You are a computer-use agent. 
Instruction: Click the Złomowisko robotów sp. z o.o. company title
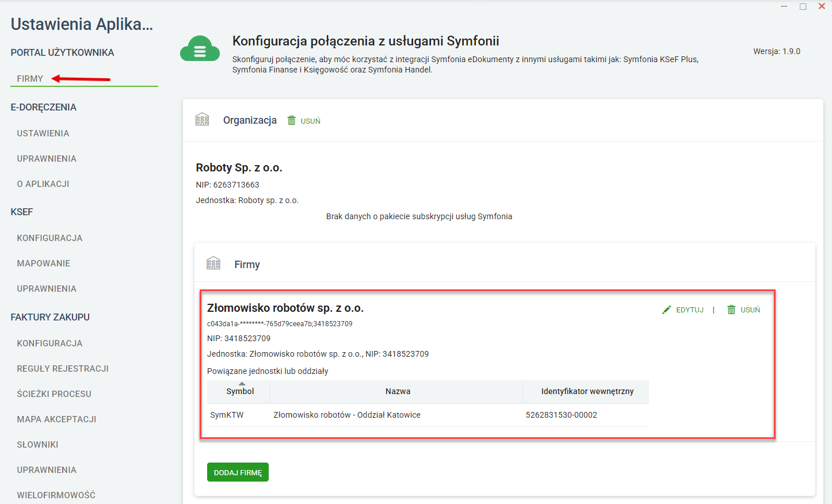pos(285,308)
